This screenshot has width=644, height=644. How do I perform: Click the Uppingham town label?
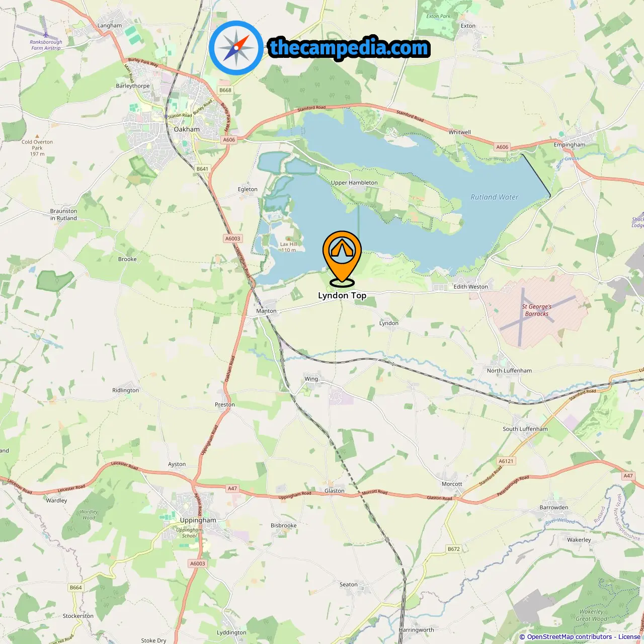[198, 520]
